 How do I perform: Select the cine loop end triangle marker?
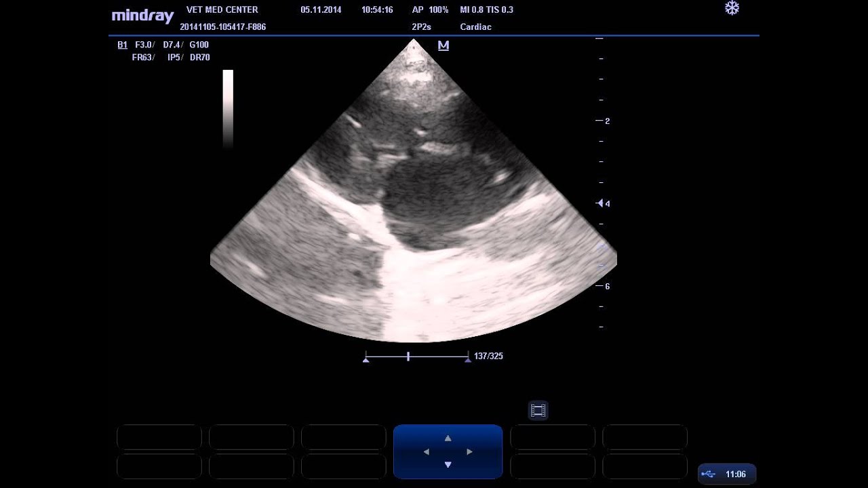pos(468,360)
